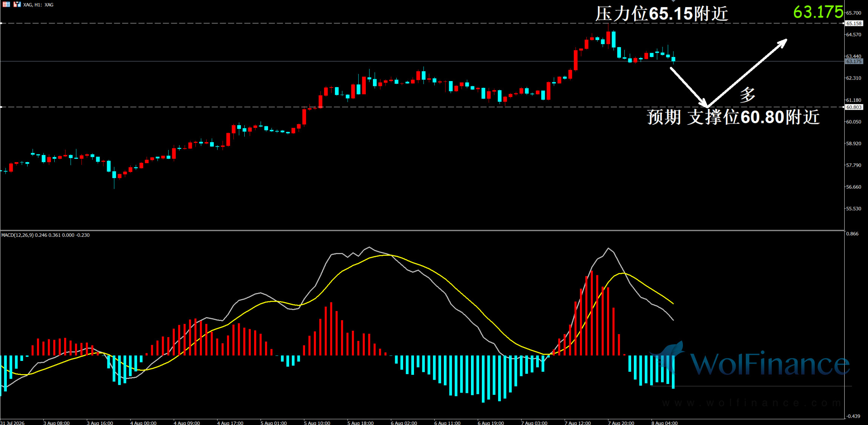This screenshot has width=868, height=425.
Task: Click the 0.866 MACD scale value
Action: tap(852, 234)
